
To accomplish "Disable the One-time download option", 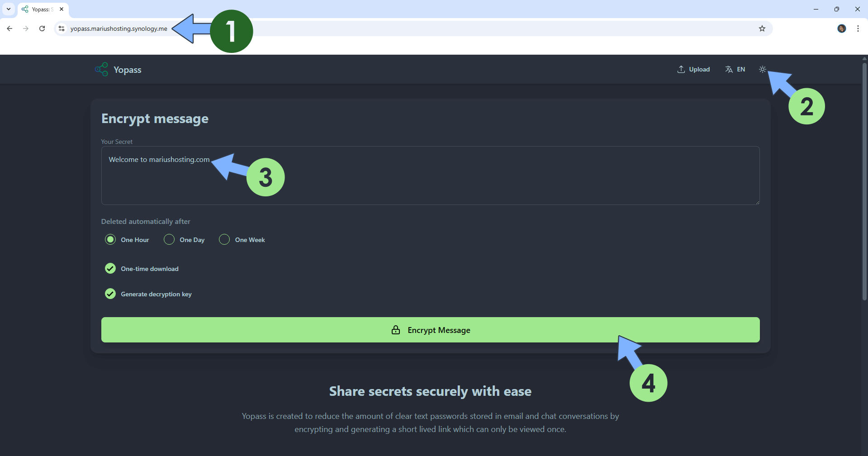I will (110, 268).
